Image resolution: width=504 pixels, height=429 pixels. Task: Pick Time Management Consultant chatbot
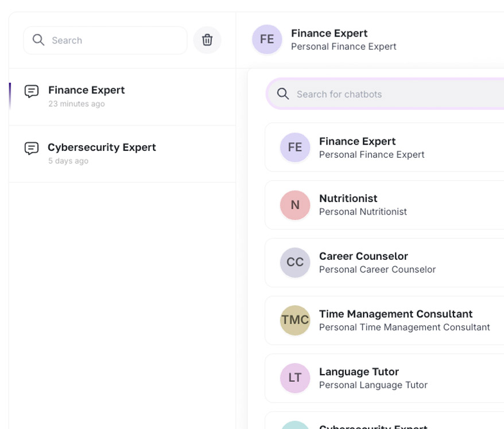point(396,320)
